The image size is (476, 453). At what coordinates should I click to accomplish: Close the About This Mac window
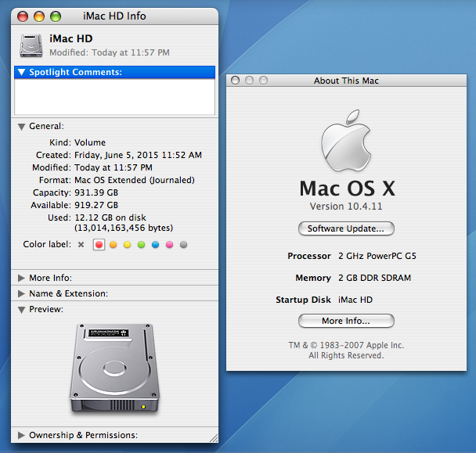click(236, 81)
